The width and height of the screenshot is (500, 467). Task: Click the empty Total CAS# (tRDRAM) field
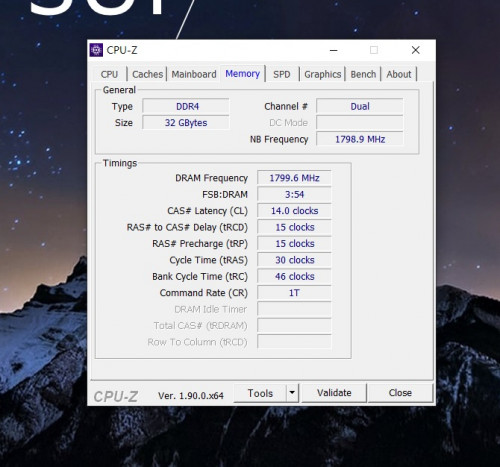[294, 325]
